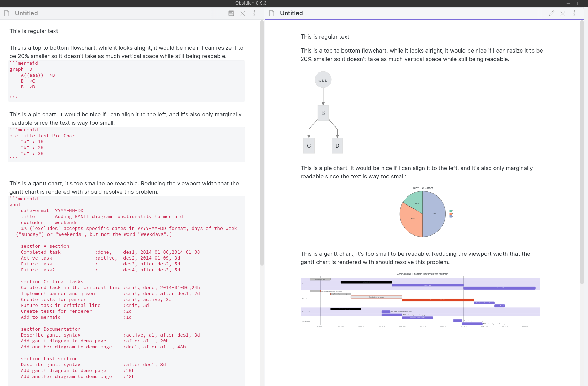Close the right Untitled preview pane
Screen dimensions: 588x386
pyautogui.click(x=563, y=13)
